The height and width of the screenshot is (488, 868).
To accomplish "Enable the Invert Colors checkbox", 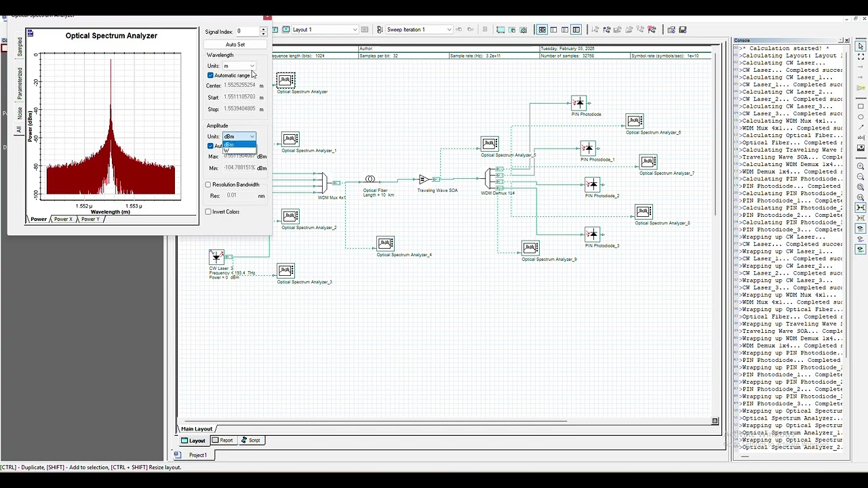I will coord(208,211).
